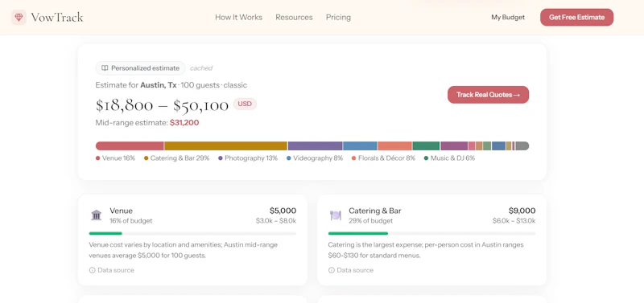Click the VowTrack diamond logo icon
This screenshot has height=303, width=644.
19,17
